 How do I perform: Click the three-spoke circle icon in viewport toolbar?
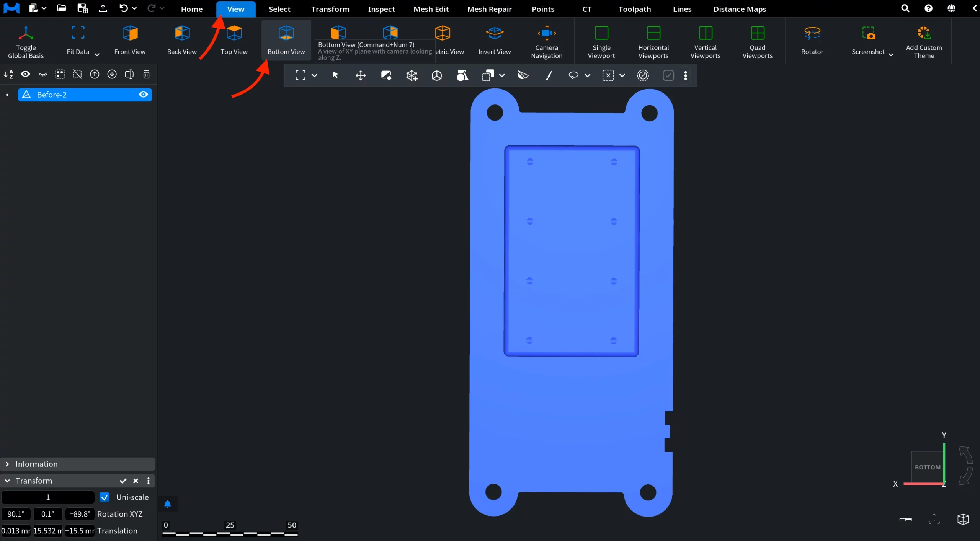click(437, 75)
